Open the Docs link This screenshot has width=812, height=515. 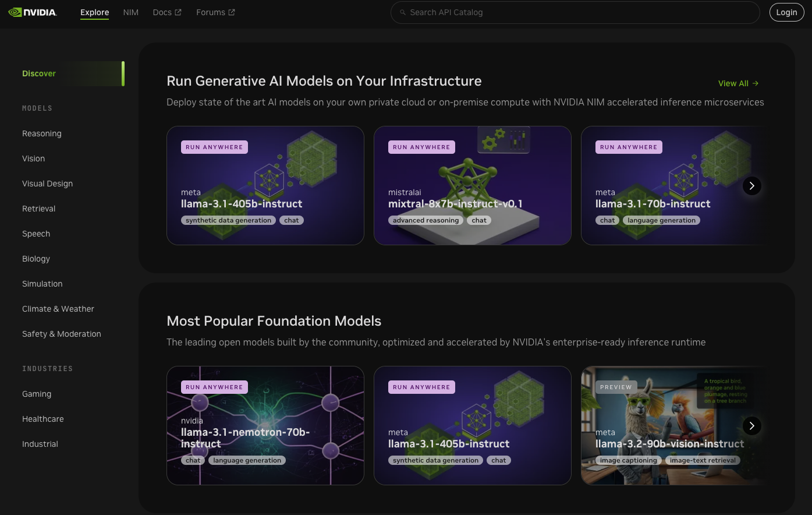(167, 12)
